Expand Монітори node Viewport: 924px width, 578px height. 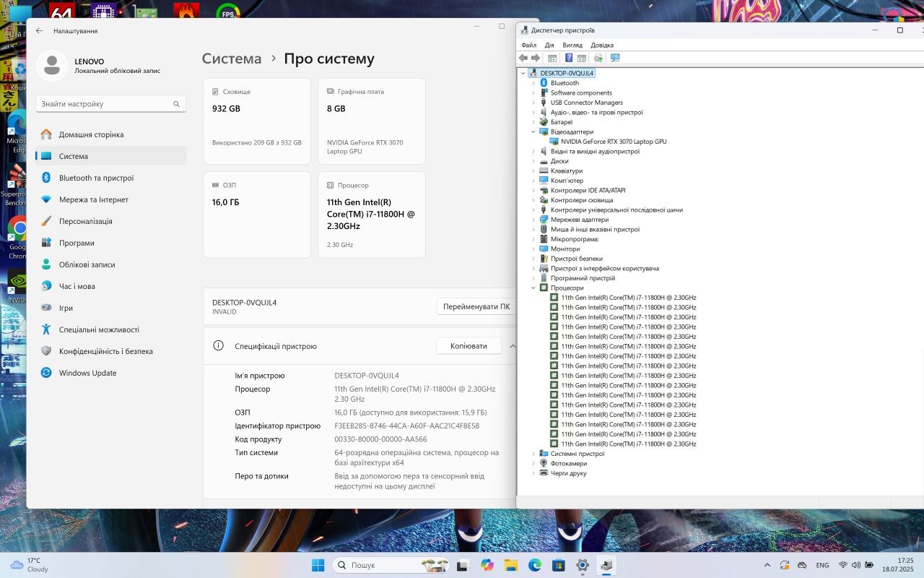534,249
